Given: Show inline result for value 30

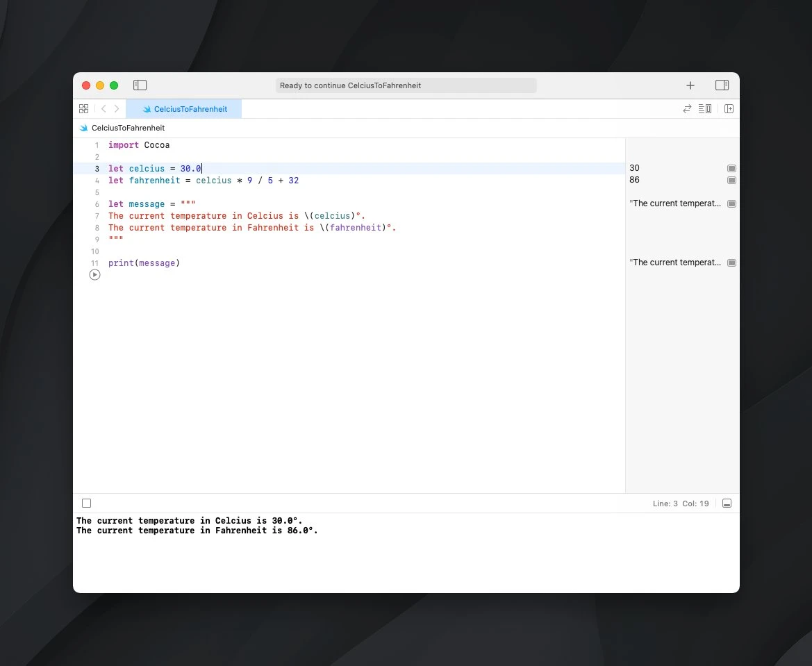Looking at the screenshot, I should (731, 169).
